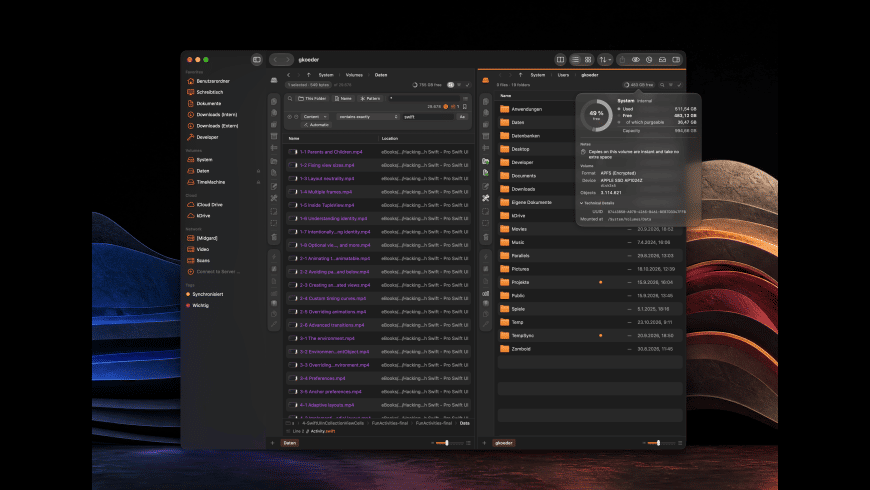Click the search magnifier in left pane filter bar
Viewport: 870px width, 490px height.
(290, 98)
